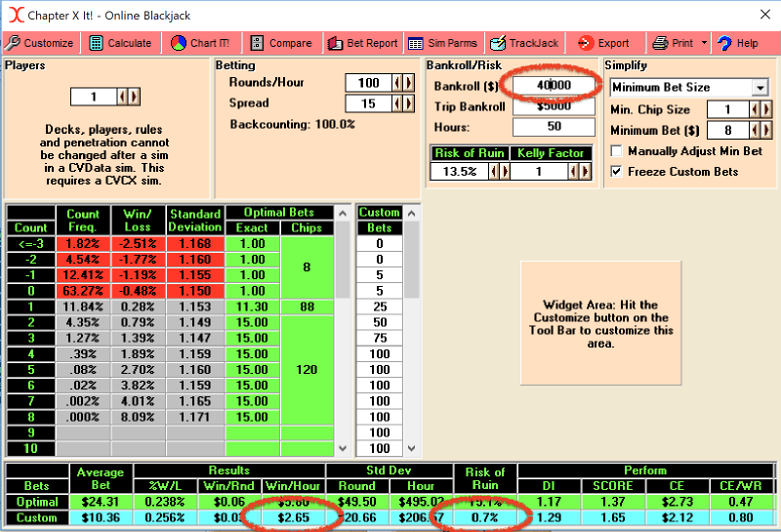Increase Spread with right arrow

[409, 103]
